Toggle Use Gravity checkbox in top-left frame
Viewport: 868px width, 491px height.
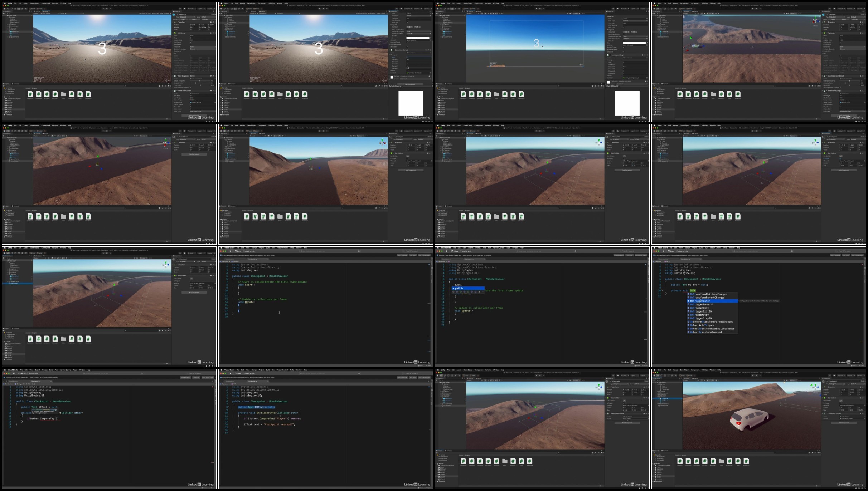(190, 42)
